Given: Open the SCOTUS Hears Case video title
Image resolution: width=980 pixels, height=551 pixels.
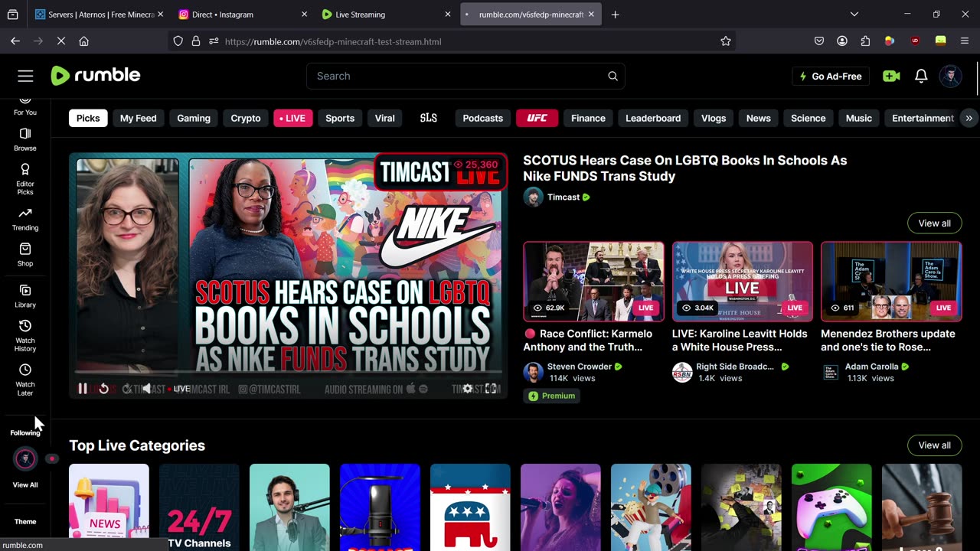Looking at the screenshot, I should pos(685,168).
